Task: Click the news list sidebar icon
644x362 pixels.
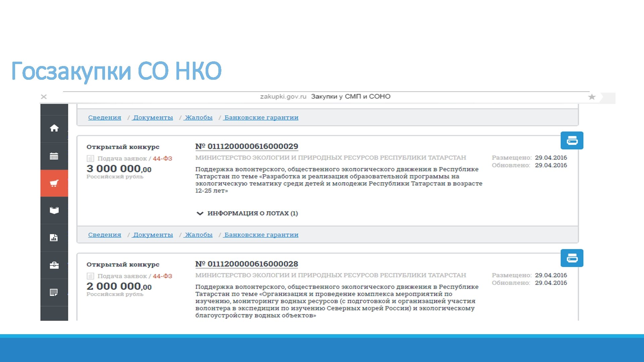Action: 54,293
